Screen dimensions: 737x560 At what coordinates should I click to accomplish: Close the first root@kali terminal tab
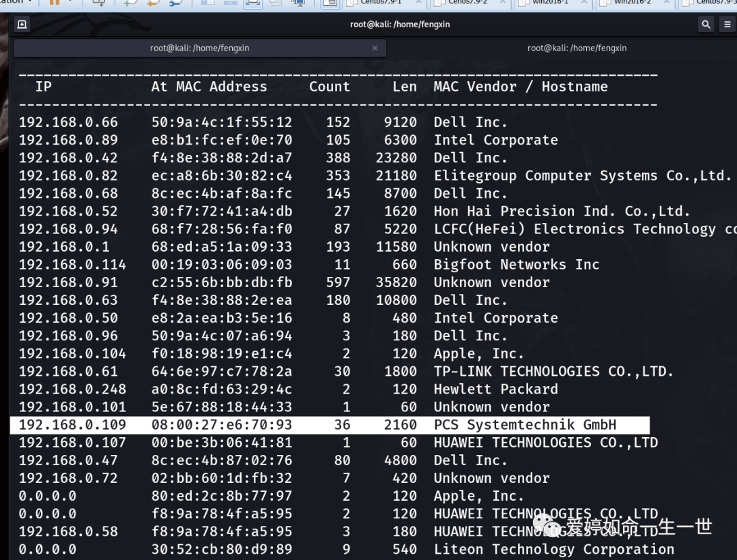375,48
